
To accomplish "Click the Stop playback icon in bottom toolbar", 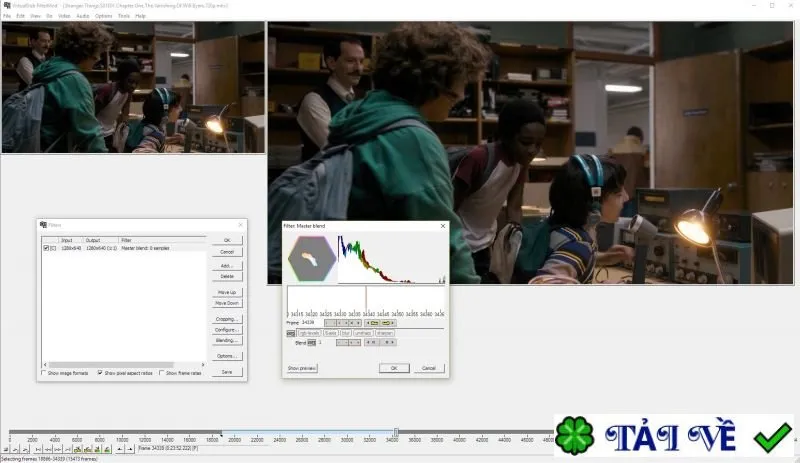I will (6, 449).
